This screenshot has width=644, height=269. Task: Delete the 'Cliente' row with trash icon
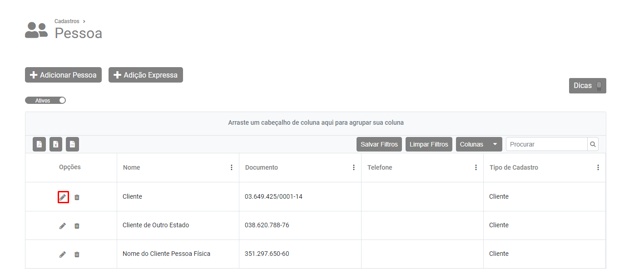click(77, 197)
